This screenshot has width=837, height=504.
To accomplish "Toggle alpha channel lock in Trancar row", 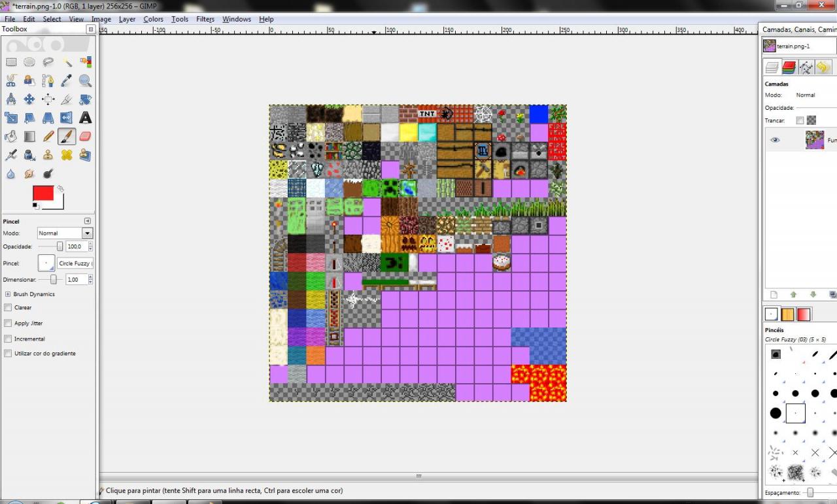I will [x=811, y=120].
